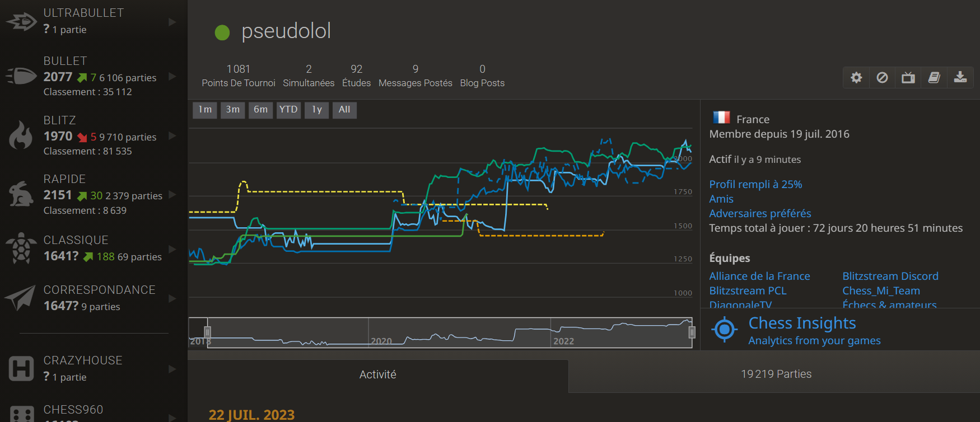Click the TV watch games icon
The image size is (980, 422).
pyautogui.click(x=908, y=78)
